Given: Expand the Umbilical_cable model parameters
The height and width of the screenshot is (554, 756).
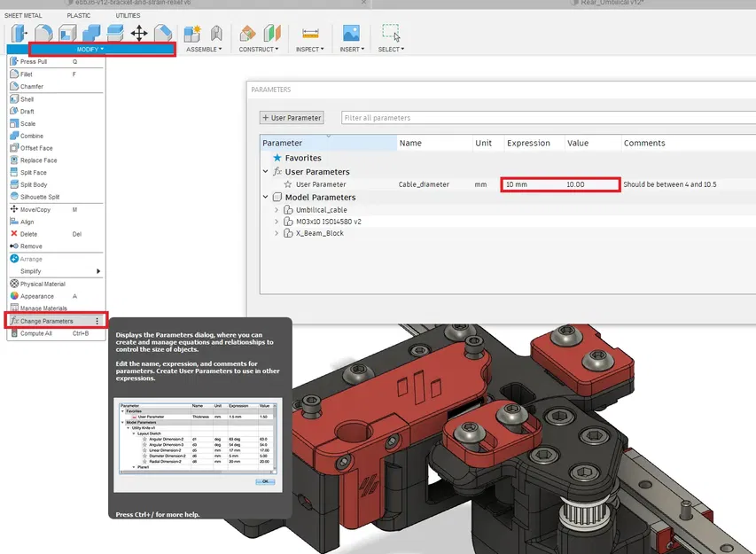Looking at the screenshot, I should tap(276, 209).
